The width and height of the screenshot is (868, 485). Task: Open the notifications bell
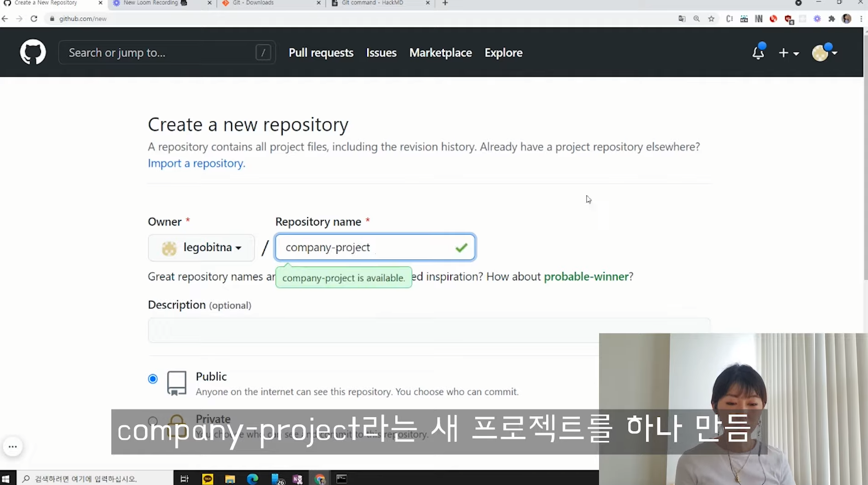pos(758,52)
